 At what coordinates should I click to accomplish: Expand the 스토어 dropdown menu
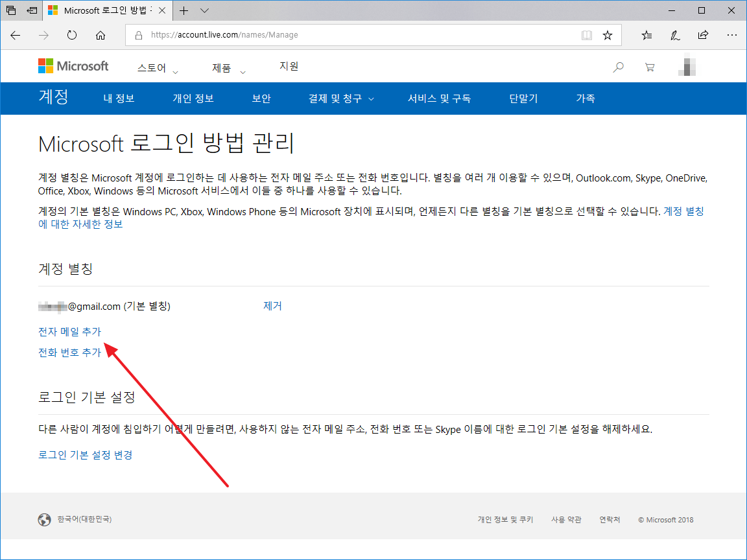tap(158, 68)
